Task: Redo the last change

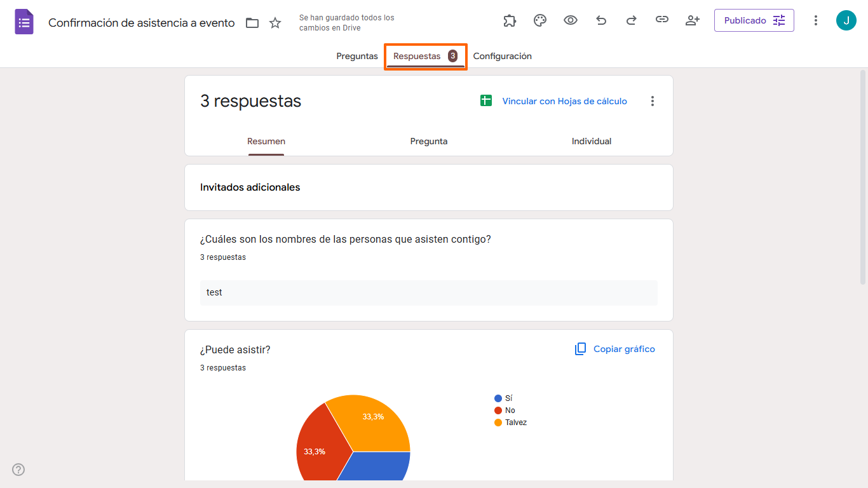Action: tap(631, 20)
